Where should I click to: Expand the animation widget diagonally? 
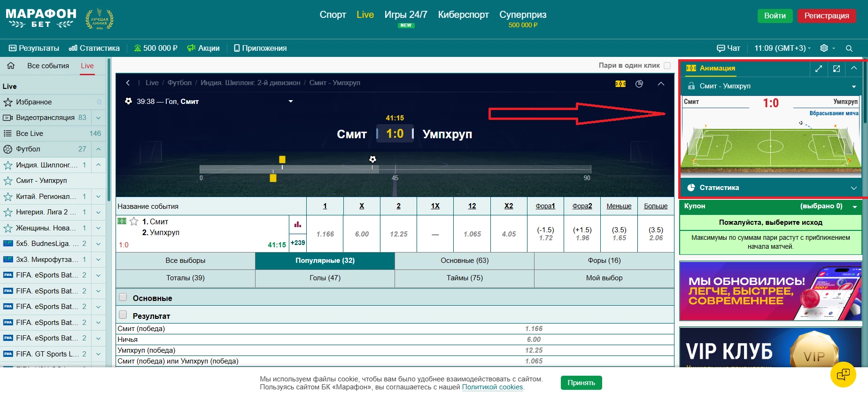pos(819,69)
